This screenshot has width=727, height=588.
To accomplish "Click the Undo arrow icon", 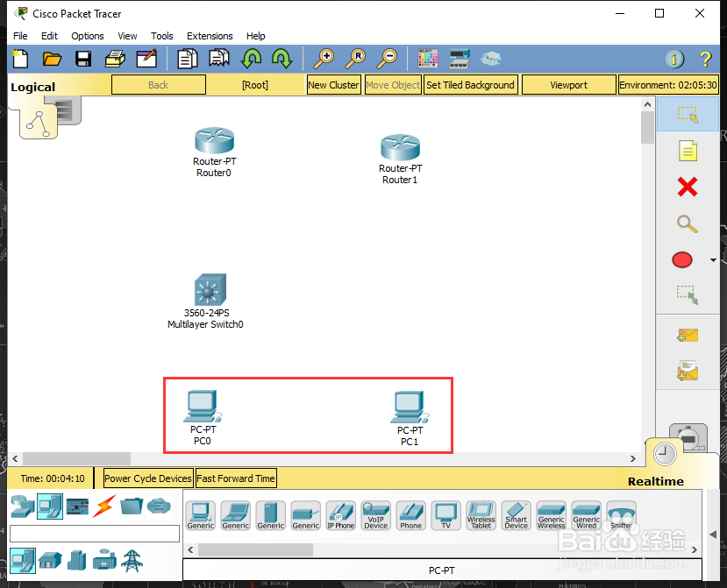I will (x=251, y=59).
